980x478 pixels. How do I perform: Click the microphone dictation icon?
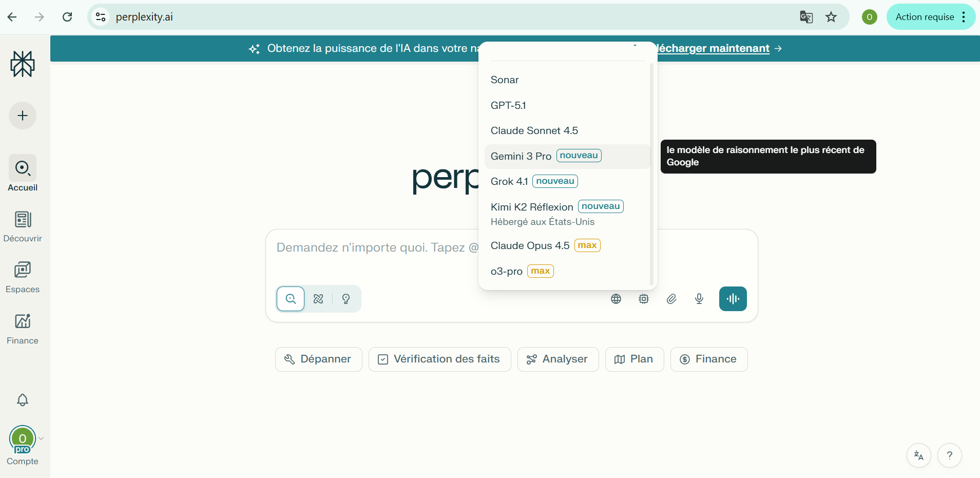699,299
